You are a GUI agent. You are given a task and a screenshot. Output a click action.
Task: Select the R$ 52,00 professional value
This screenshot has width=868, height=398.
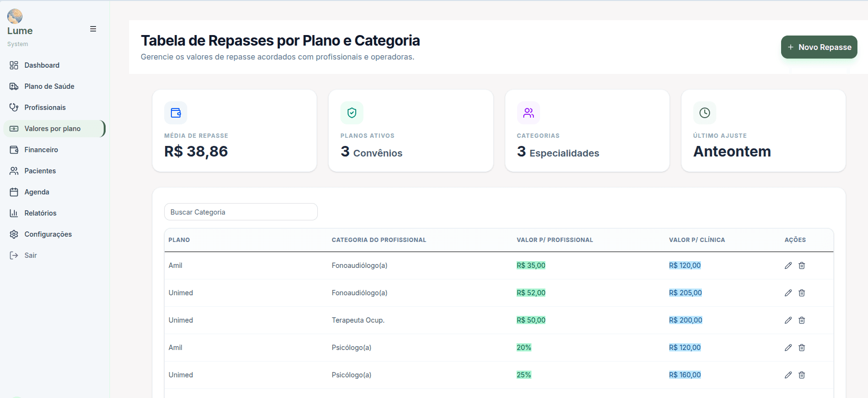[531, 293]
